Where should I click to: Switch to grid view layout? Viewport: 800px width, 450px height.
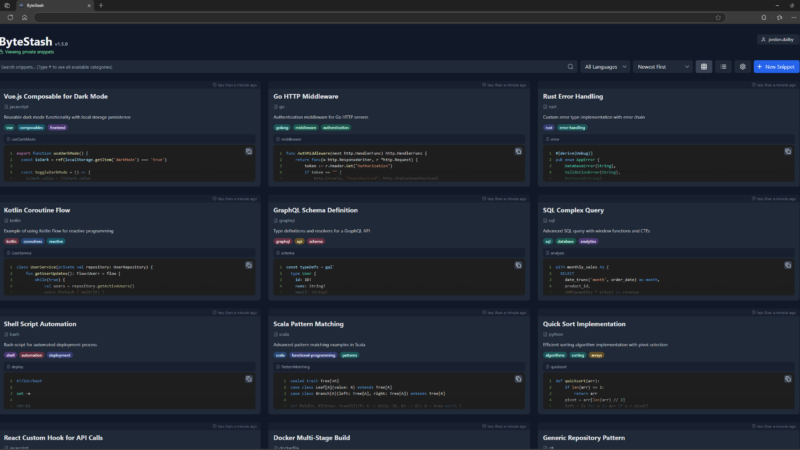coord(705,66)
